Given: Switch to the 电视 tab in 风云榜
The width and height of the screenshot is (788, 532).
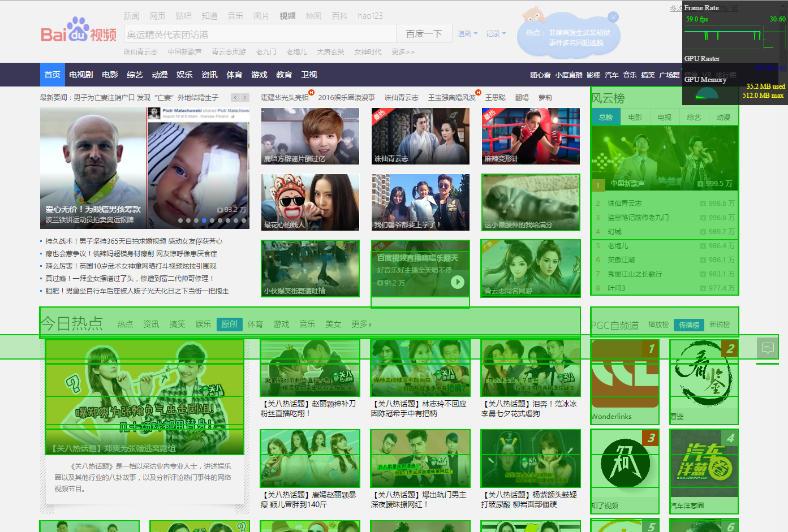Looking at the screenshot, I should 665,118.
